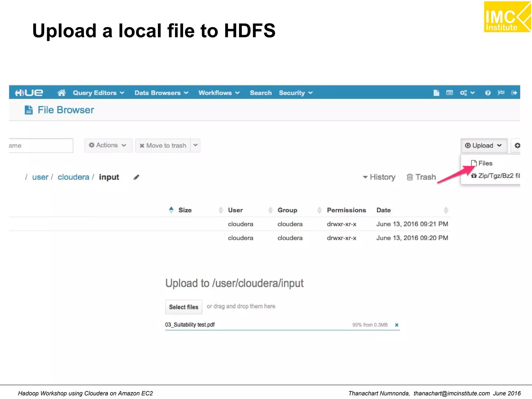
Task: Click the sign out icon
Action: (x=514, y=93)
